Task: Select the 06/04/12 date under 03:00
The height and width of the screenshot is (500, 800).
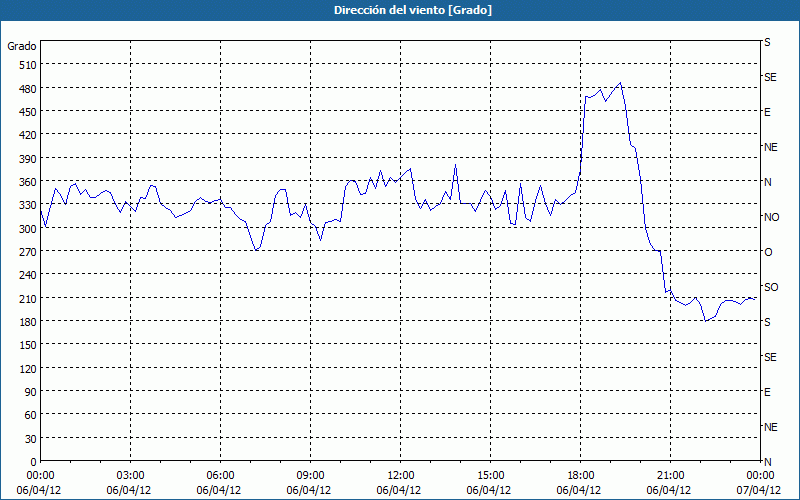Action: click(x=131, y=490)
